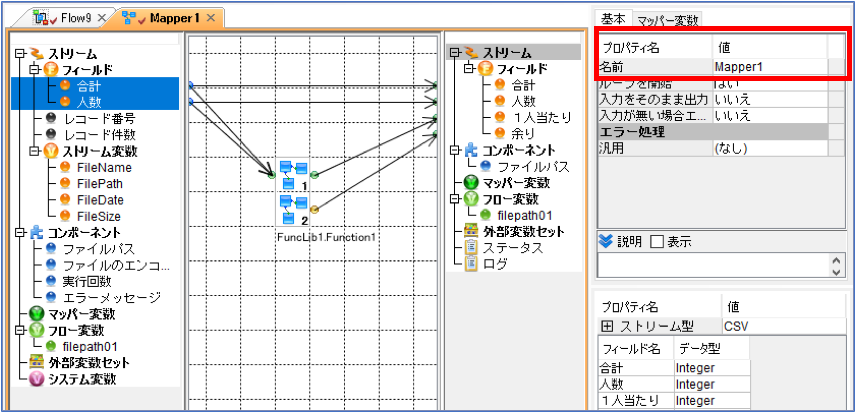
Task: Collapse the left フロー変数 node
Action: 20,330
